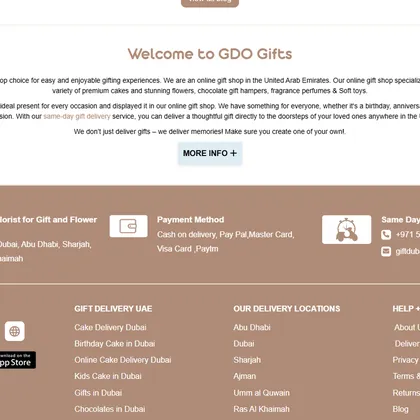This screenshot has height=420, width=420.
Task: Select Ras Al Khaimah location
Action: 261,409
